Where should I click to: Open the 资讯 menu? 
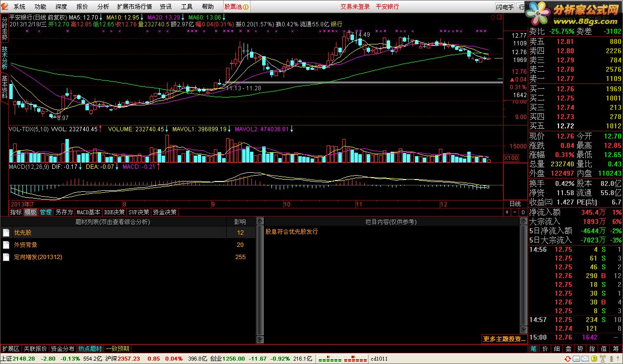click(x=166, y=7)
